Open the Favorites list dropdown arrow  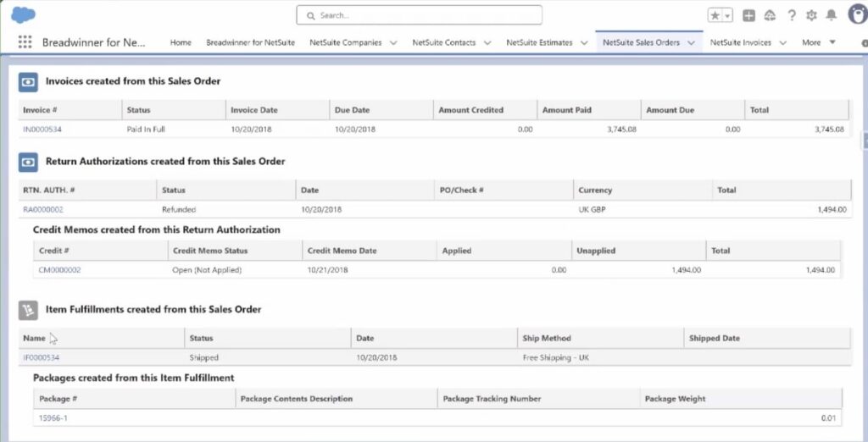[727, 16]
